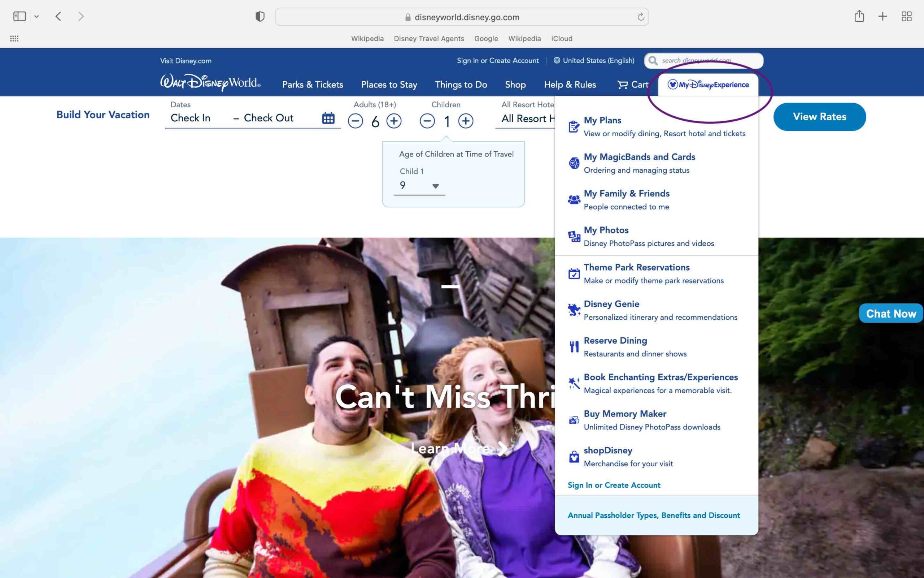This screenshot has width=924, height=578.
Task: Open the favorites grid dots icon
Action: (14, 39)
